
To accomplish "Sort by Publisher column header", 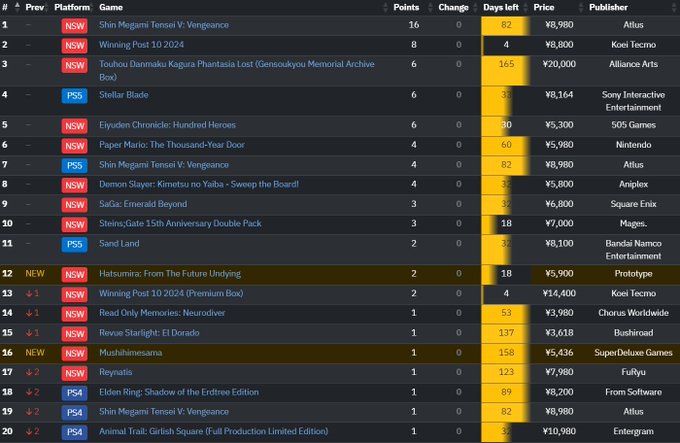I will click(608, 7).
